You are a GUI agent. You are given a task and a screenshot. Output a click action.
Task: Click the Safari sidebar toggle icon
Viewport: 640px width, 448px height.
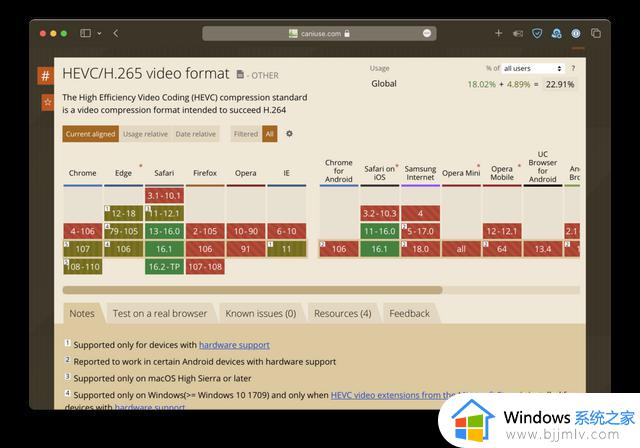click(x=85, y=33)
